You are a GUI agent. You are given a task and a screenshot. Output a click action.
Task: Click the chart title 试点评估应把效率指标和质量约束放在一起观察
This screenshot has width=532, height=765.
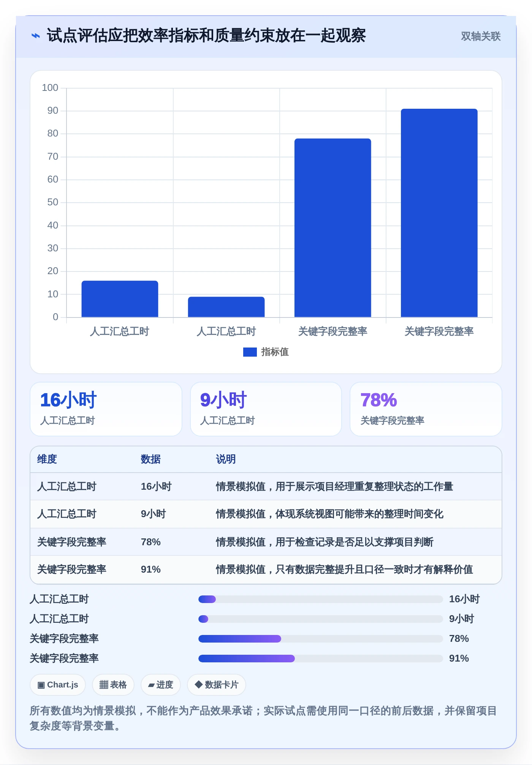click(x=206, y=36)
